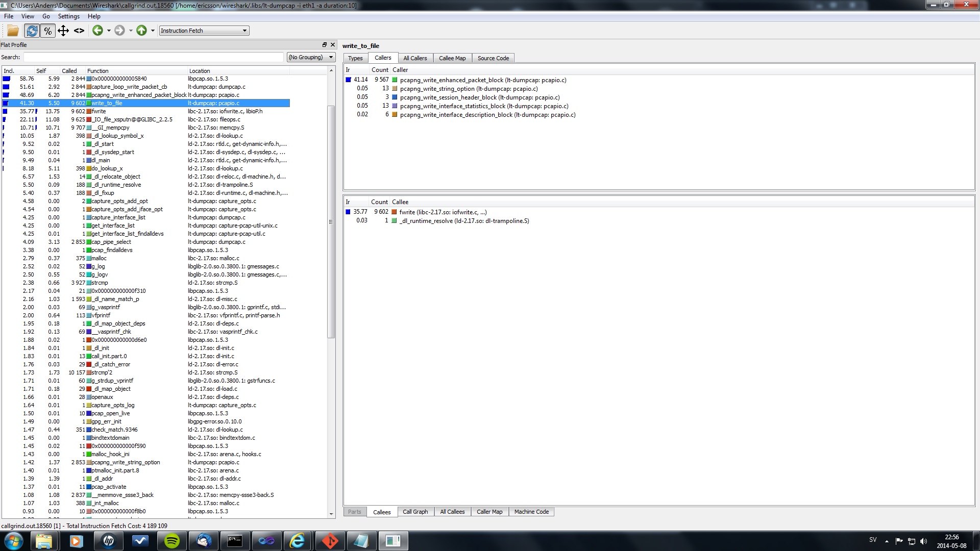Click the open file folder icon
The image size is (980, 551).
[x=13, y=31]
